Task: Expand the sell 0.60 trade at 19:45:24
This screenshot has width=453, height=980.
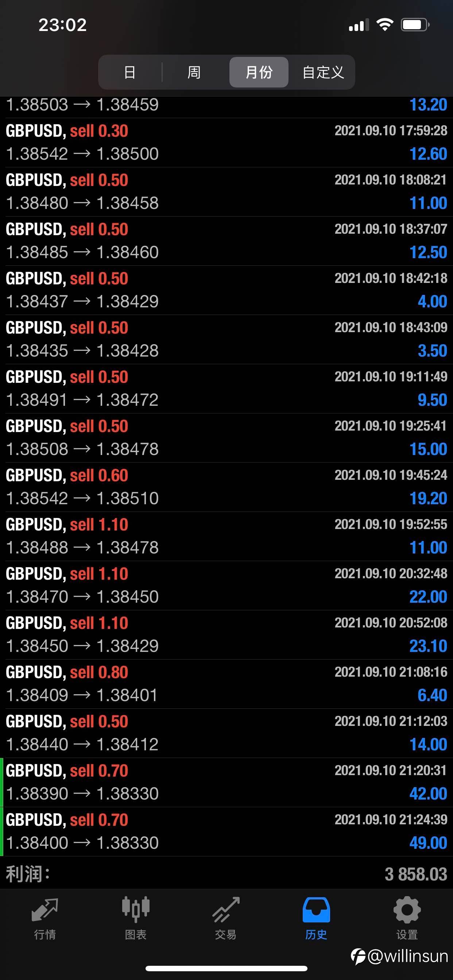Action: point(226,487)
